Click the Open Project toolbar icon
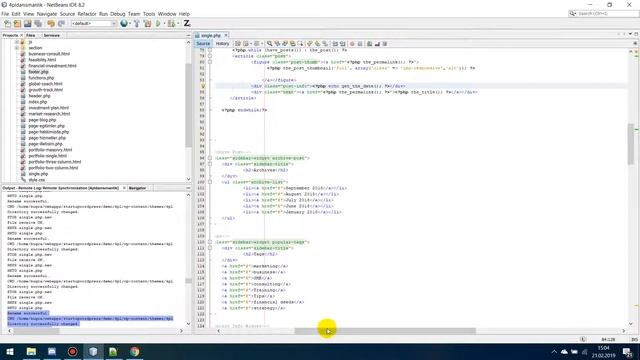This screenshot has height=360, width=640. coord(27,24)
